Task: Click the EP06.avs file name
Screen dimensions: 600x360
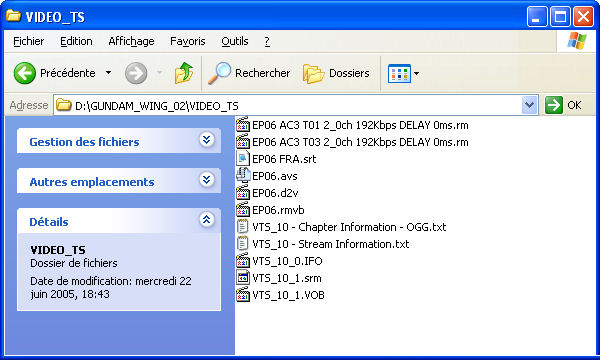Action: [x=275, y=176]
